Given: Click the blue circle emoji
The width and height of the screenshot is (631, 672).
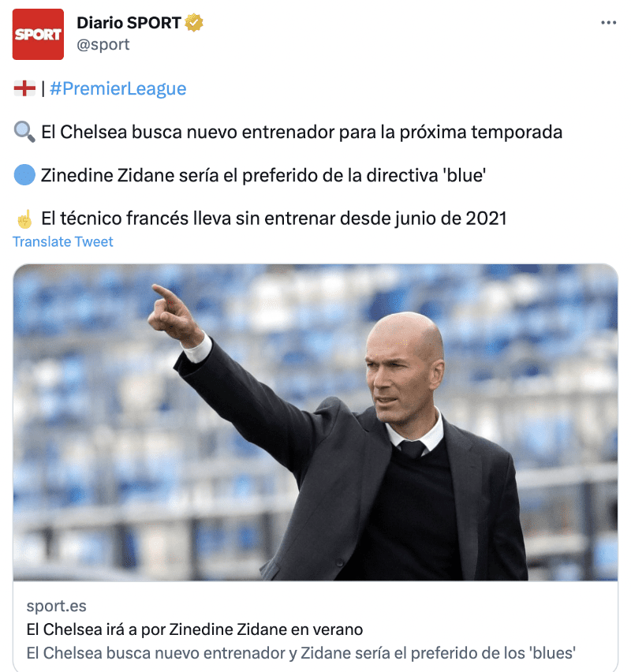Looking at the screenshot, I should tap(24, 175).
